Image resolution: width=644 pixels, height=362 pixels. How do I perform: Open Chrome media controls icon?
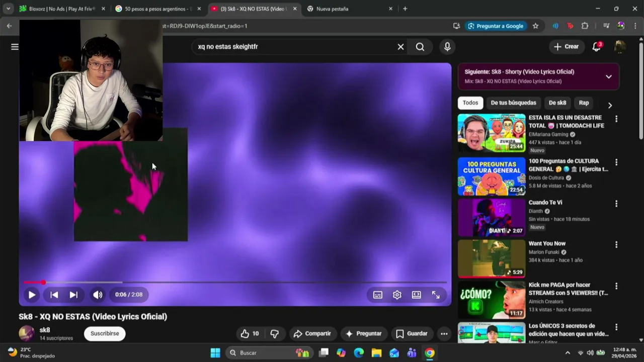point(606,26)
